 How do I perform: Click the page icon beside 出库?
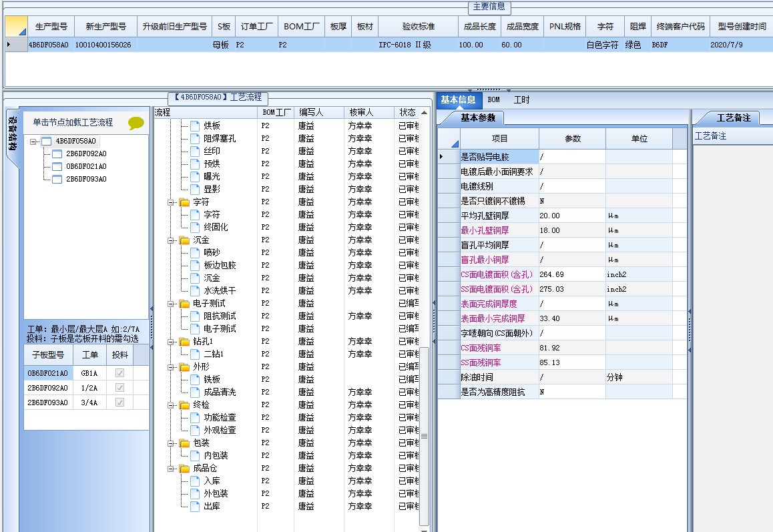[x=195, y=507]
